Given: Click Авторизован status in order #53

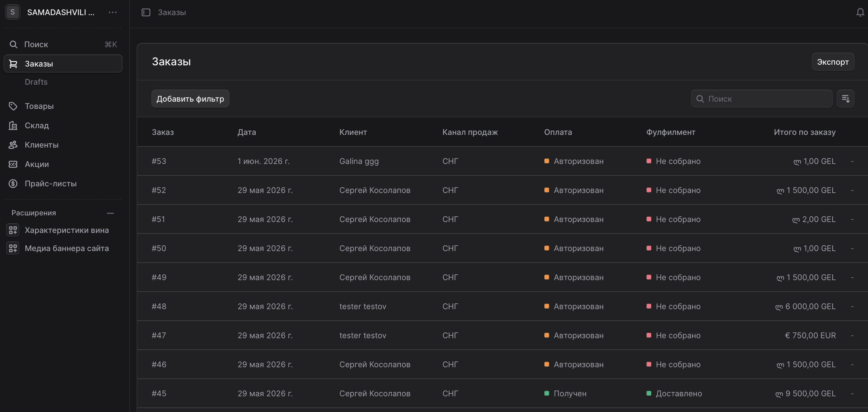Looking at the screenshot, I should 574,161.
